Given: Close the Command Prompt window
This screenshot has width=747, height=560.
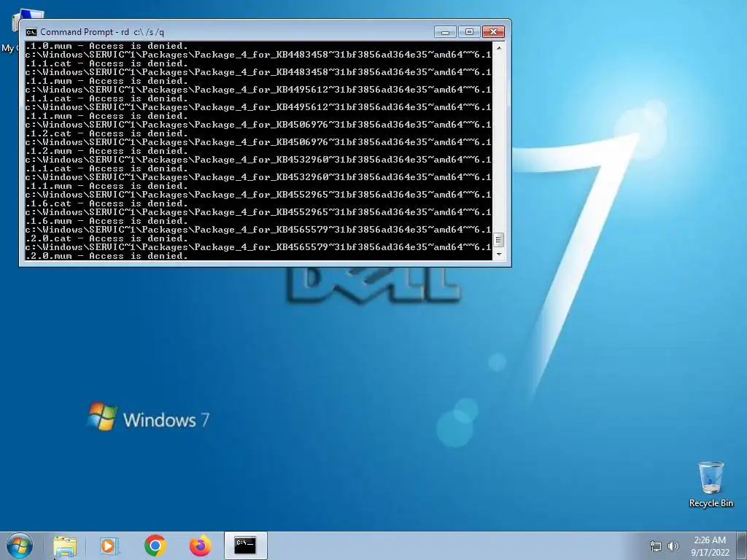Looking at the screenshot, I should 494,32.
